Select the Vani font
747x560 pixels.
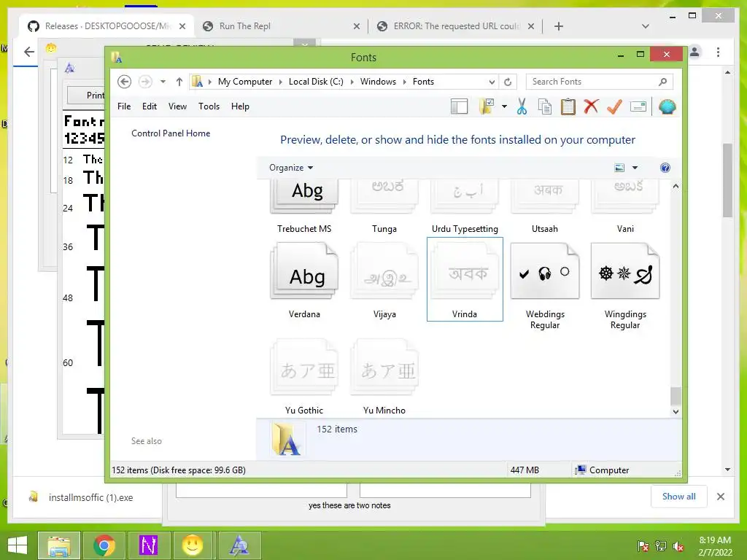coord(625,207)
